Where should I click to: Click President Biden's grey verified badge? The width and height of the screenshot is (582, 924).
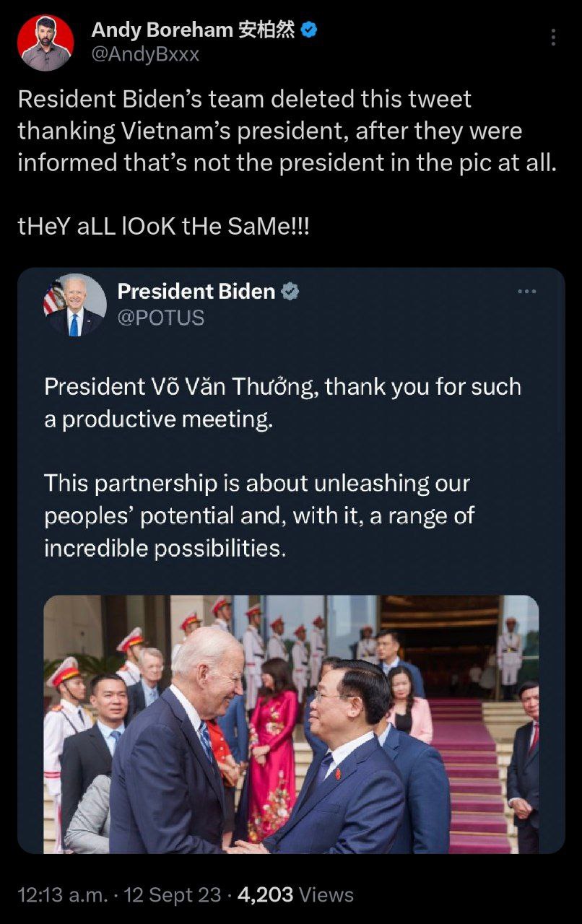(290, 292)
